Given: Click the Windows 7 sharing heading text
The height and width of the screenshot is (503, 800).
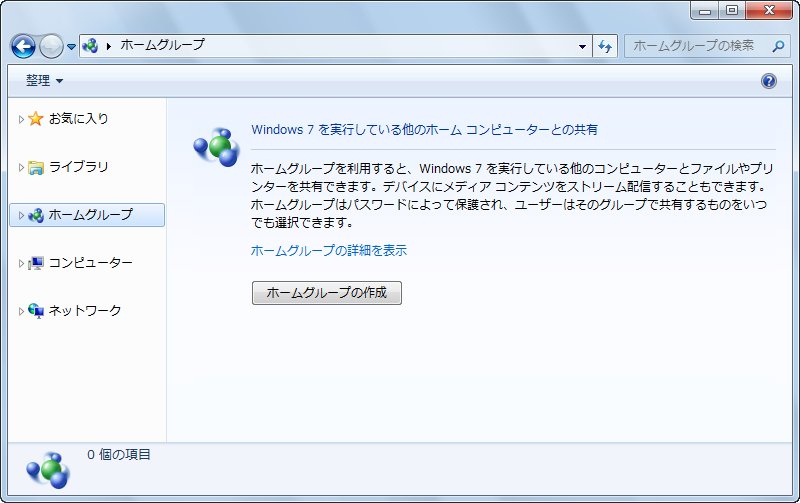Looking at the screenshot, I should pyautogui.click(x=424, y=130).
